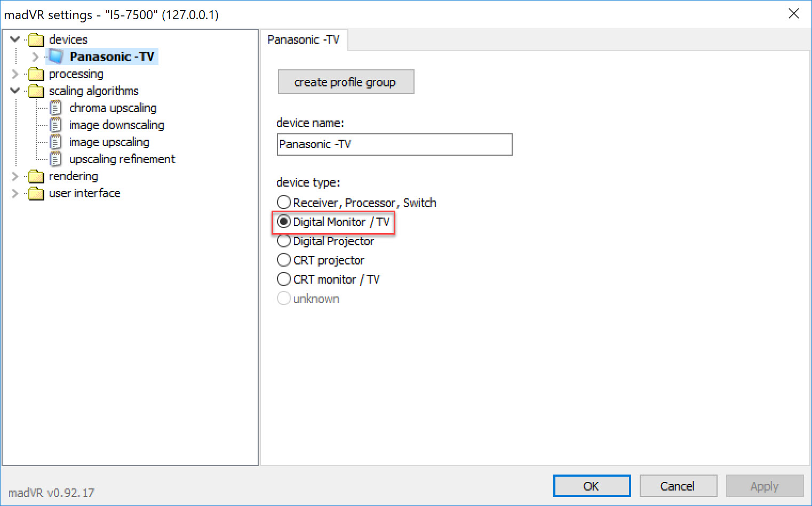Click the Cancel button
Viewport: 812px width, 506px height.
click(x=678, y=486)
